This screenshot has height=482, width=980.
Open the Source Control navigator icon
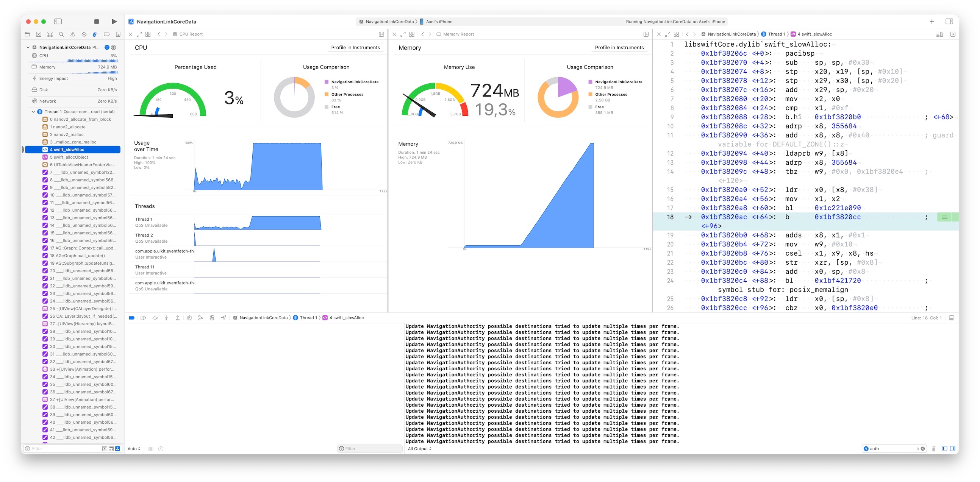38,34
